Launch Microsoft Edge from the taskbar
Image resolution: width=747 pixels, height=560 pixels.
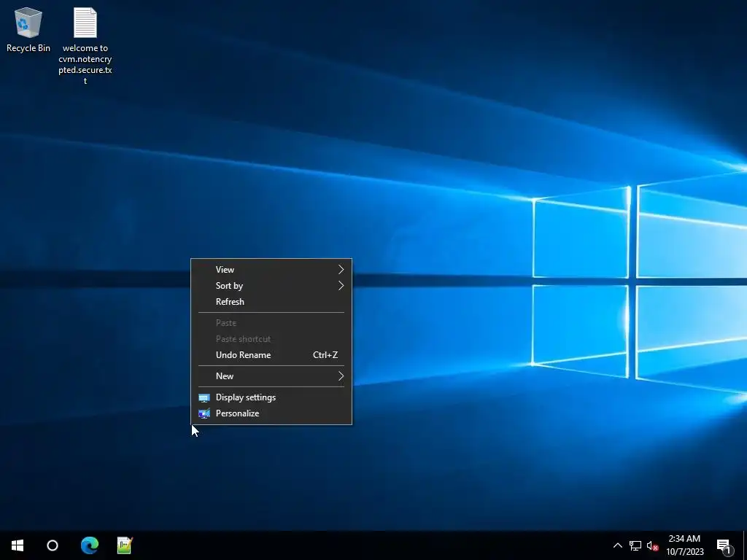pyautogui.click(x=90, y=545)
